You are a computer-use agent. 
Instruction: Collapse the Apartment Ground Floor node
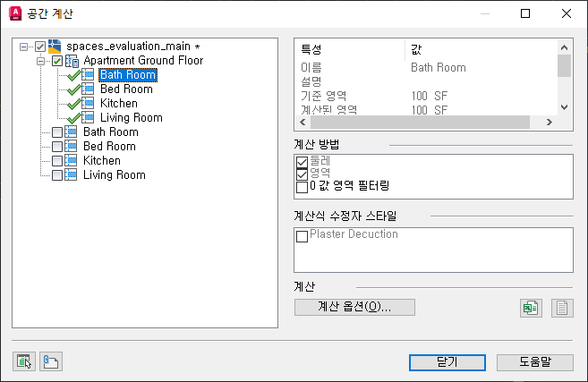tap(40, 61)
